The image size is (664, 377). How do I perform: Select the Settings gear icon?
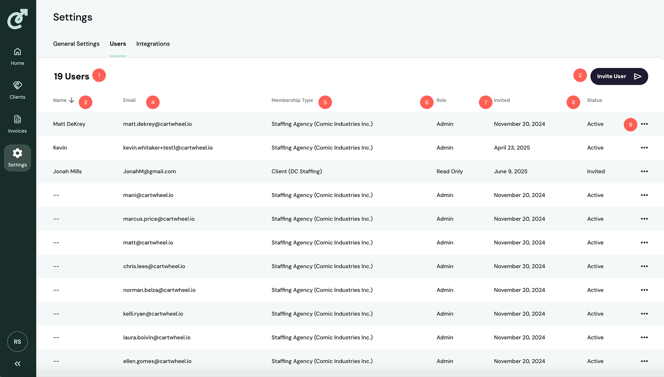(17, 153)
